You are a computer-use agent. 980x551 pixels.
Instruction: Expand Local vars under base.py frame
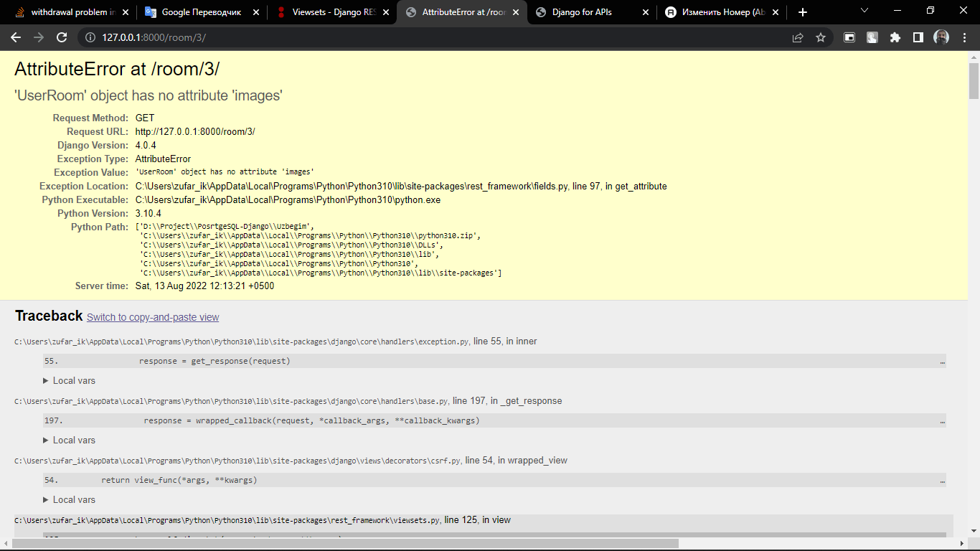click(x=69, y=441)
